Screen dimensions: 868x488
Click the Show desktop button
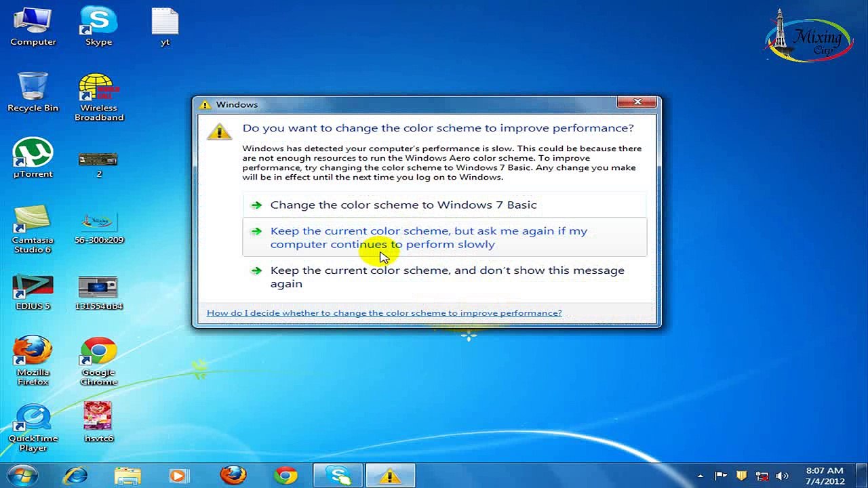click(863, 476)
